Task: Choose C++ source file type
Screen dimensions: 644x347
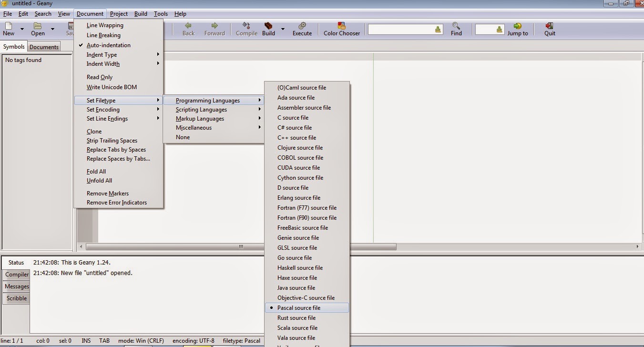Action: click(307, 138)
